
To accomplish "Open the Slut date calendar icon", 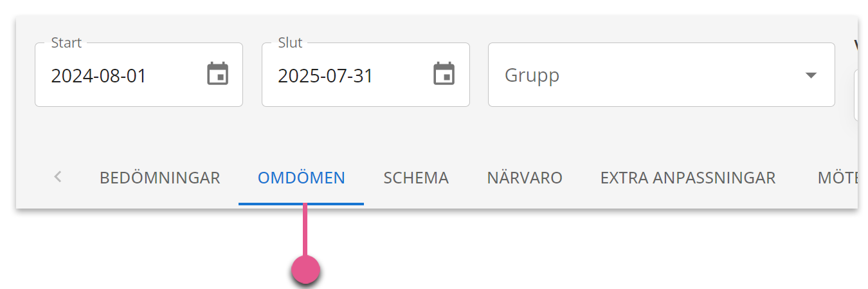I will 444,74.
